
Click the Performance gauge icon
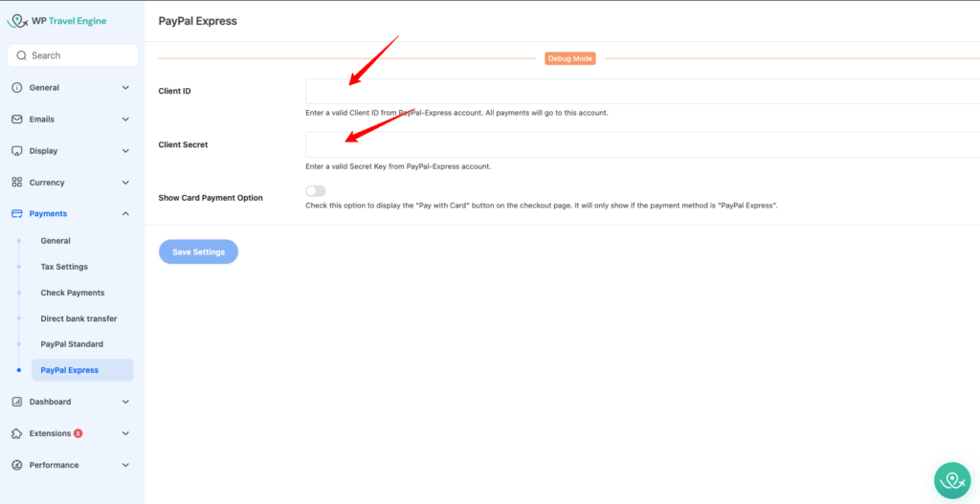[17, 465]
